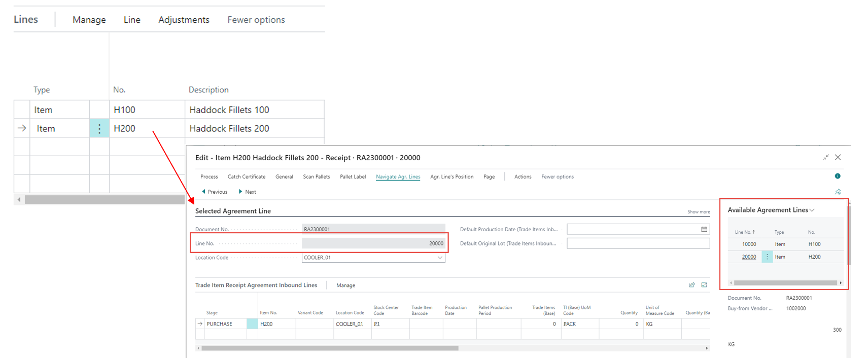The height and width of the screenshot is (358, 868).
Task: Open the Location Code dropdown
Action: click(439, 258)
